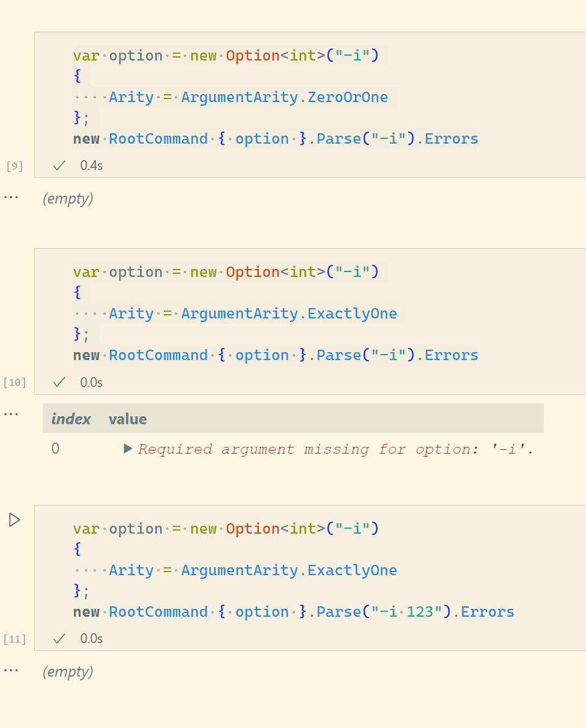
Task: Toggle selection of cell 10's code area
Action: click(275, 313)
